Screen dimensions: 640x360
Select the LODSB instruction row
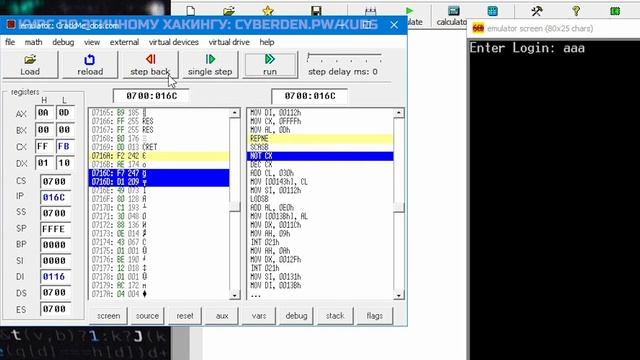320,199
